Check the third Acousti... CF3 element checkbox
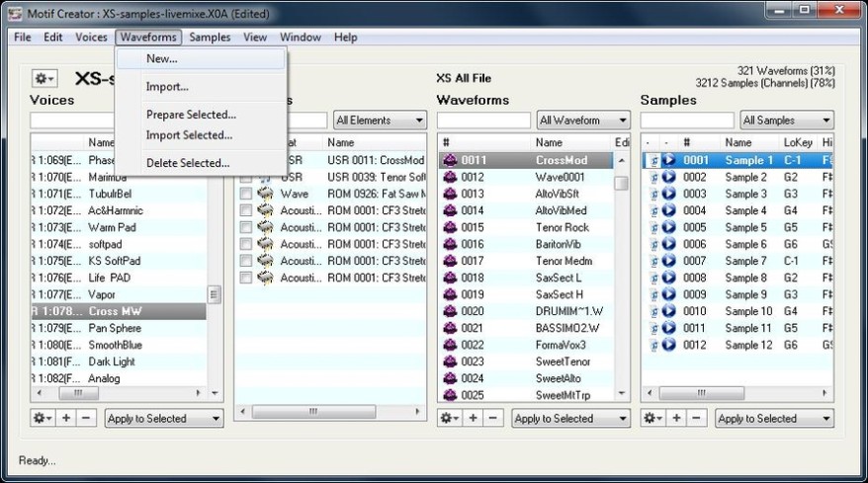Screen dimensions: 868x483 coord(246,244)
